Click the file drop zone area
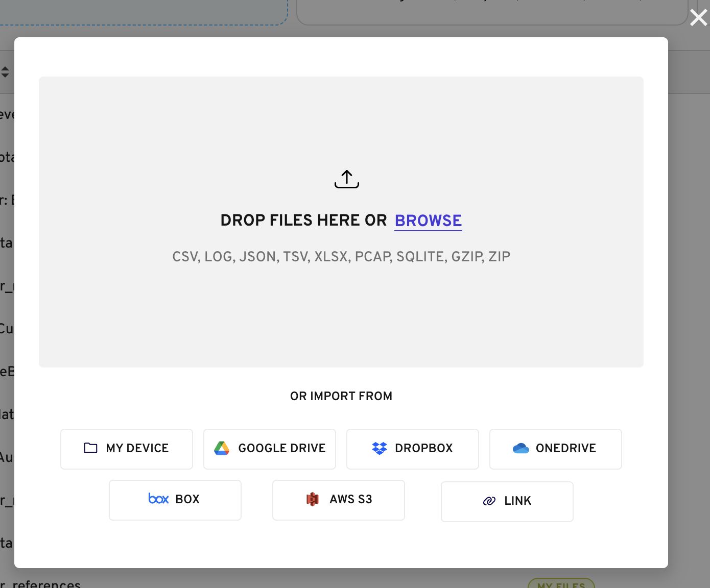The image size is (710, 588). (x=341, y=222)
